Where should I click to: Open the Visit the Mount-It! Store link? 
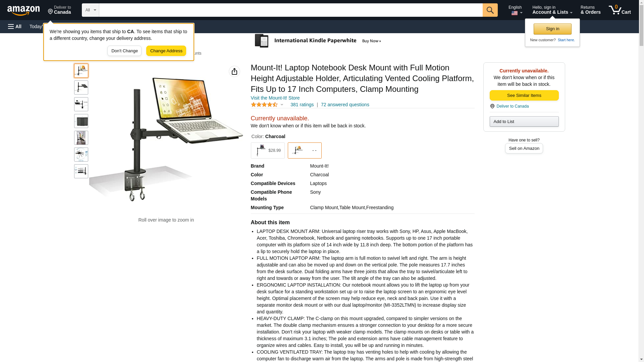[275, 98]
